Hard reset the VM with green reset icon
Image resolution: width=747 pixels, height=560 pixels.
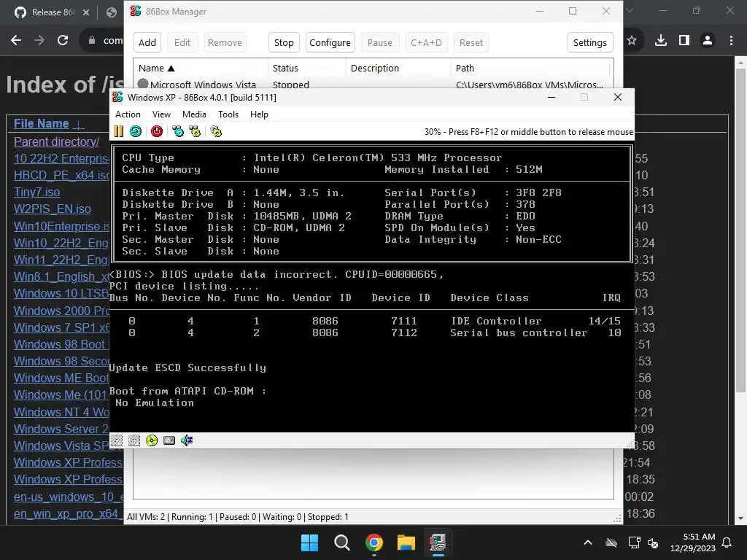click(x=136, y=131)
